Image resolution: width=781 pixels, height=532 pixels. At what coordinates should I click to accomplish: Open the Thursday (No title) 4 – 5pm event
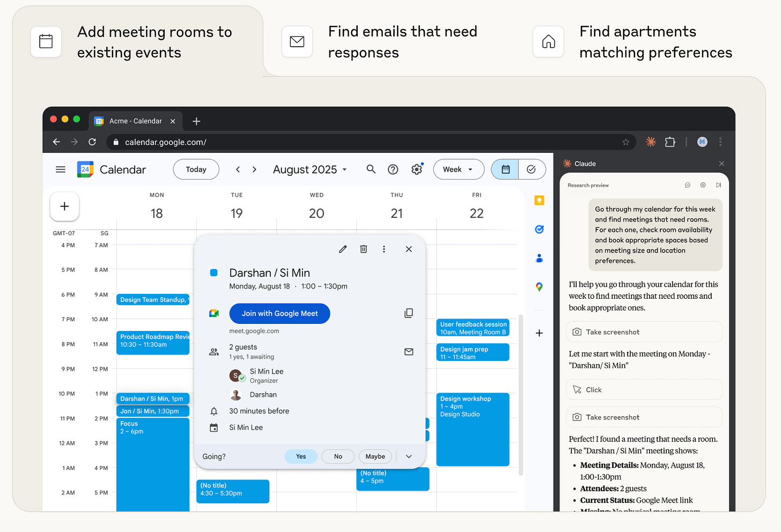point(393,479)
